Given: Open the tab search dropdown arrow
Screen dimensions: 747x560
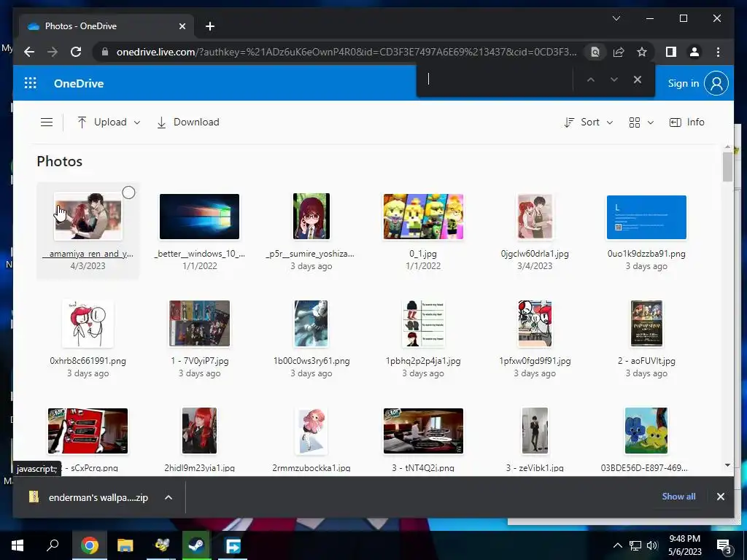Looking at the screenshot, I should pyautogui.click(x=616, y=18).
